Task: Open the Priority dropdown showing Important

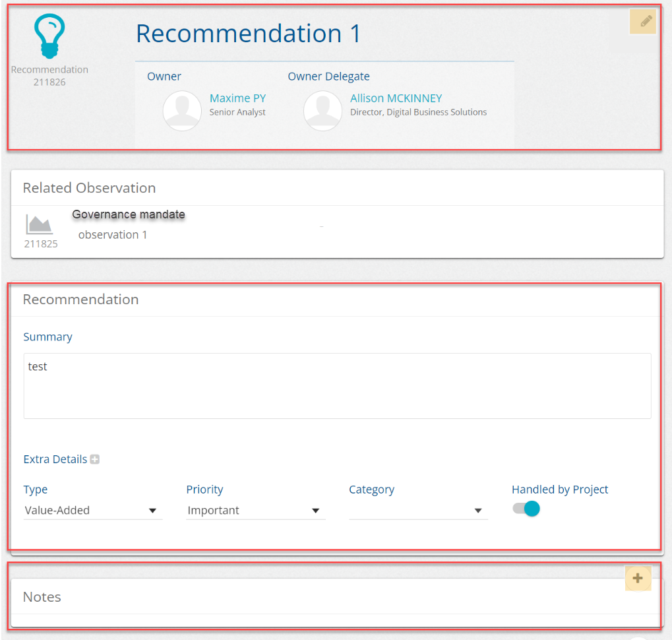Action: [255, 510]
